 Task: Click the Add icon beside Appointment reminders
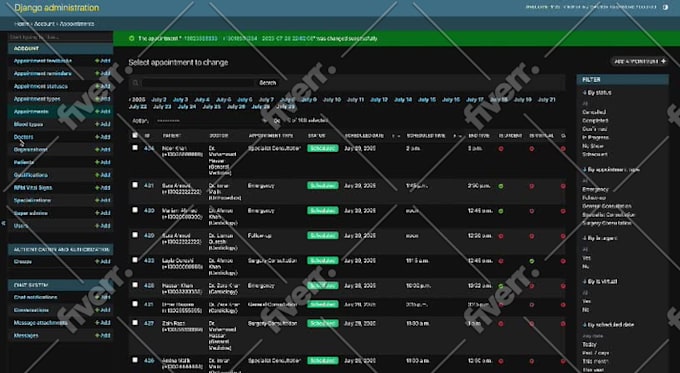[103, 73]
